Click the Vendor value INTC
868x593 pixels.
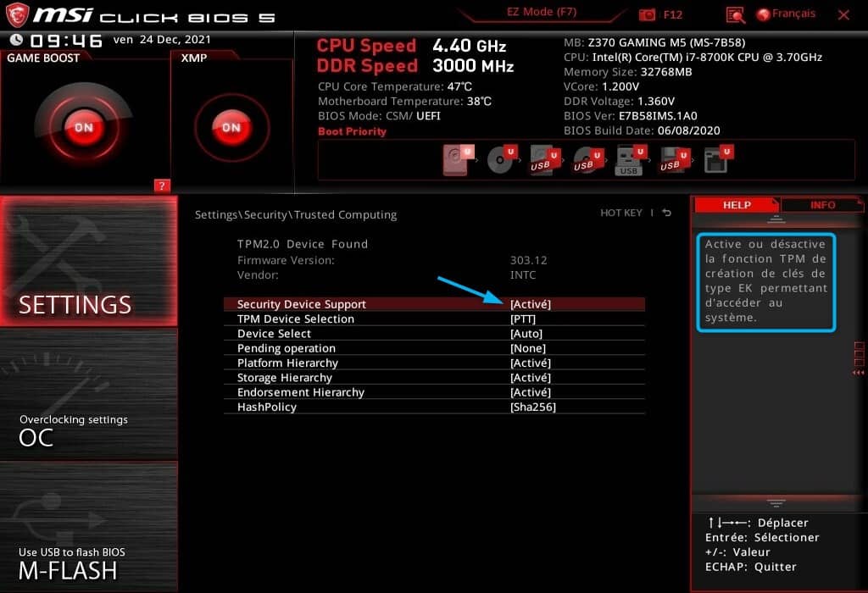[522, 275]
